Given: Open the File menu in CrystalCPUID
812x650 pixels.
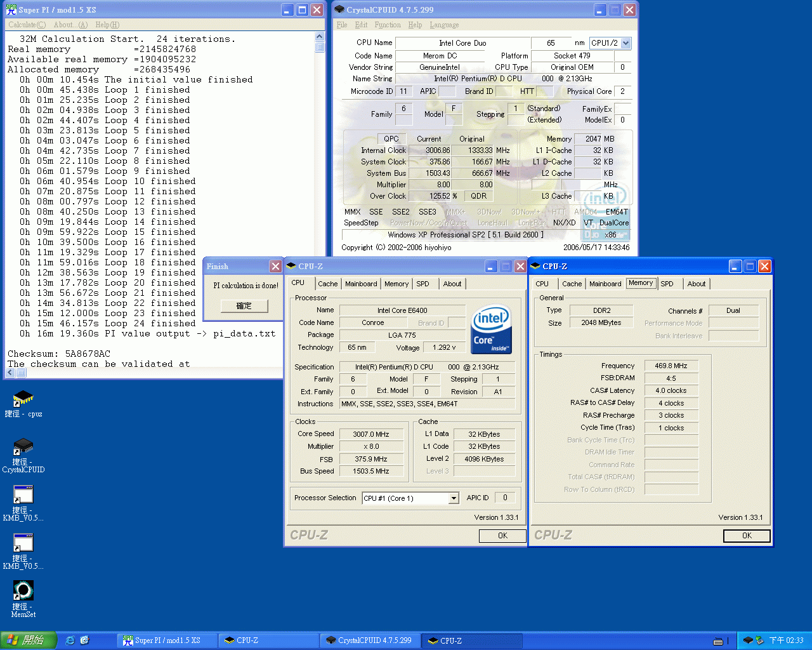Looking at the screenshot, I should 342,25.
